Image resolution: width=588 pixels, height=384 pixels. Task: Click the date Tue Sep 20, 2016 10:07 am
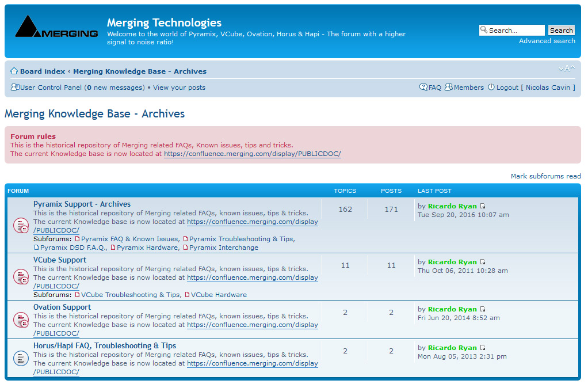tap(463, 215)
